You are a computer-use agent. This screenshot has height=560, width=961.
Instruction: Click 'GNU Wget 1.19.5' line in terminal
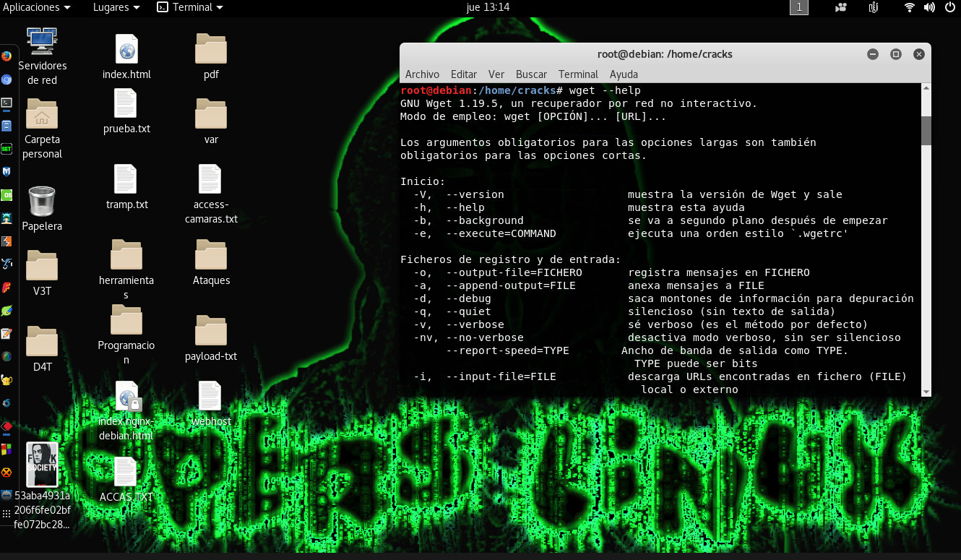point(579,103)
